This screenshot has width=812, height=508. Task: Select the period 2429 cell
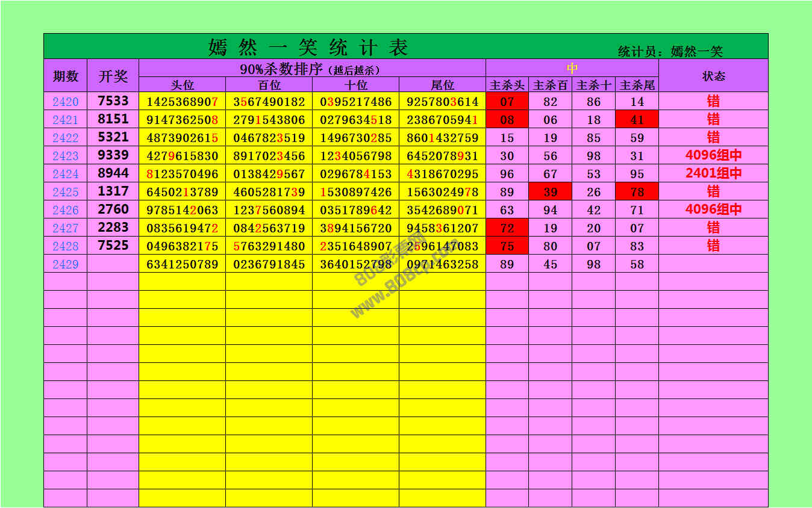(65, 264)
